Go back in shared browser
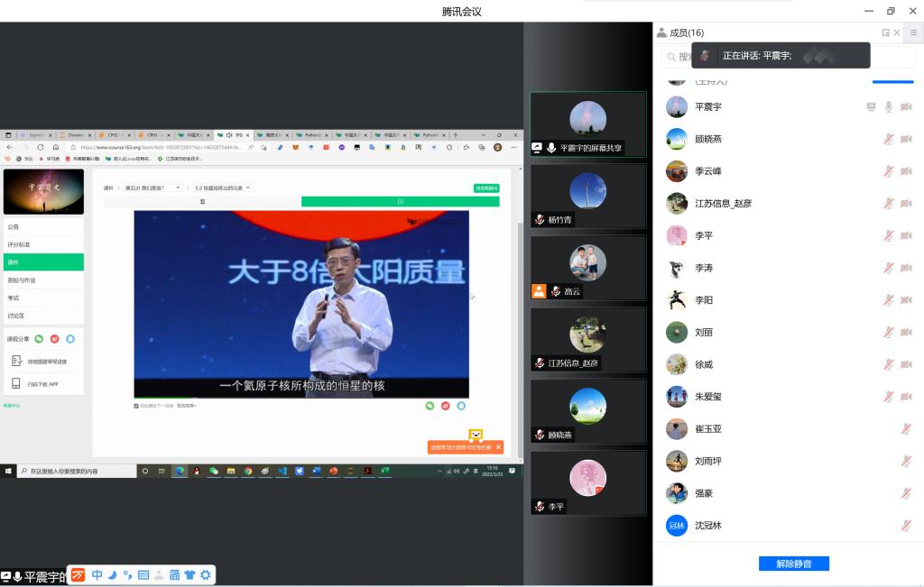Image resolution: width=924 pixels, height=587 pixels. (x=9, y=147)
